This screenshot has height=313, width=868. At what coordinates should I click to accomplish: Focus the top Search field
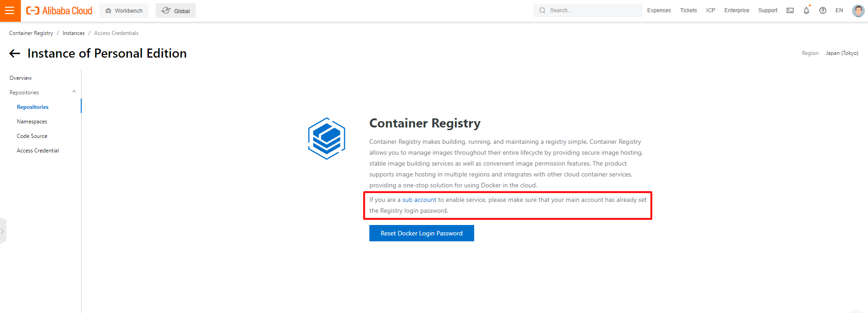pyautogui.click(x=588, y=10)
